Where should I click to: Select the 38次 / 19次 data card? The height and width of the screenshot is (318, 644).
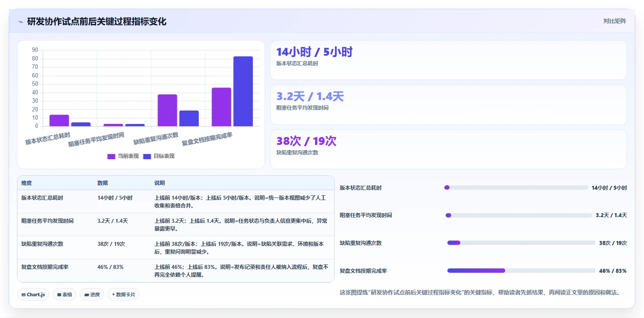tap(449, 149)
